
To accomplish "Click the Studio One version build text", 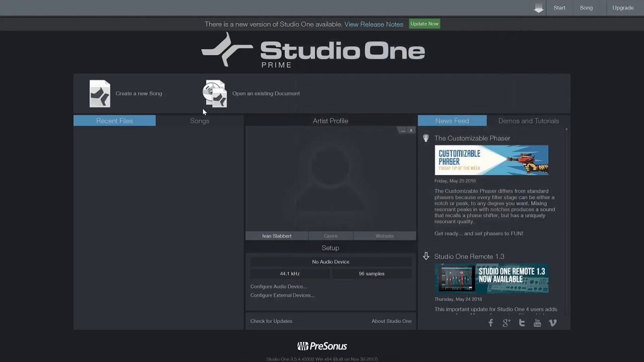I will pyautogui.click(x=322, y=359).
